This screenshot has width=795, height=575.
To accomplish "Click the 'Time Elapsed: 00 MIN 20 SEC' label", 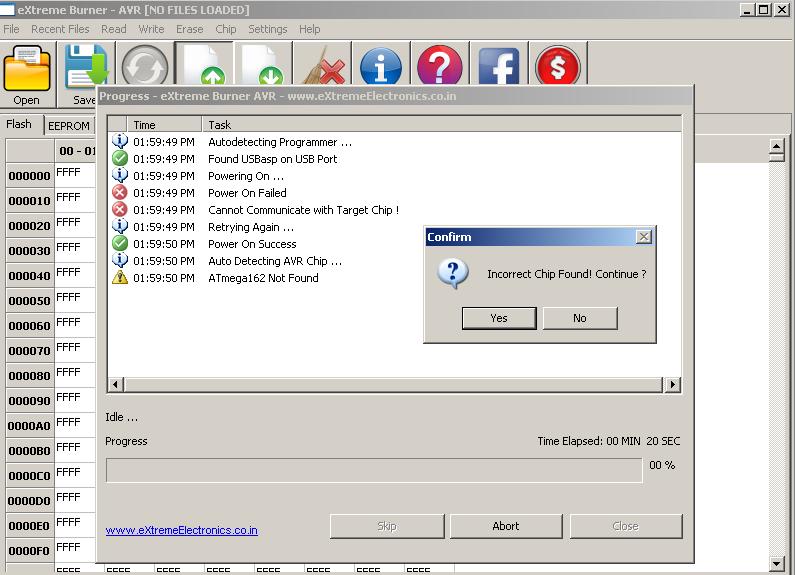I will point(608,441).
